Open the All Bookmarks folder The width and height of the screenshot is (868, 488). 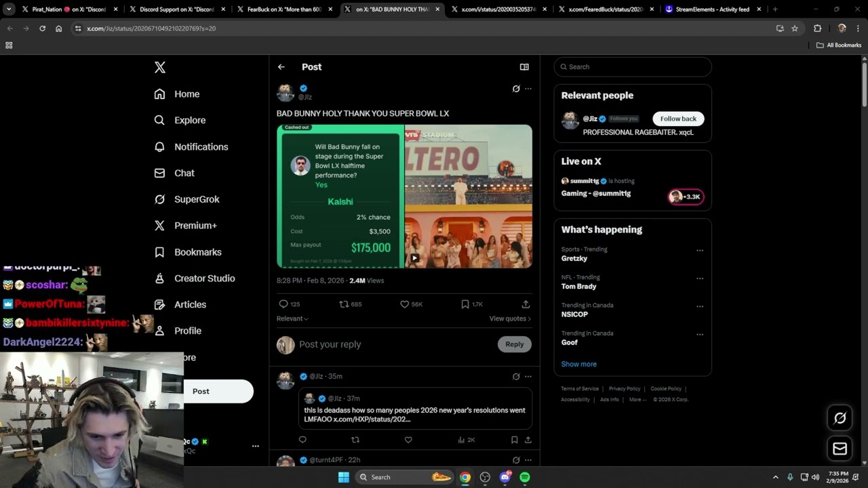[839, 45]
